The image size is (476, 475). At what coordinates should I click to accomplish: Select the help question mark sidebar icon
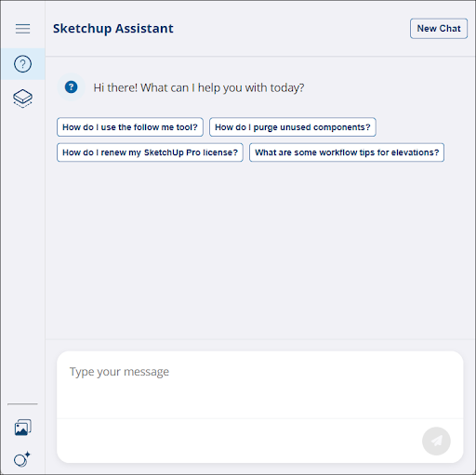tap(22, 64)
